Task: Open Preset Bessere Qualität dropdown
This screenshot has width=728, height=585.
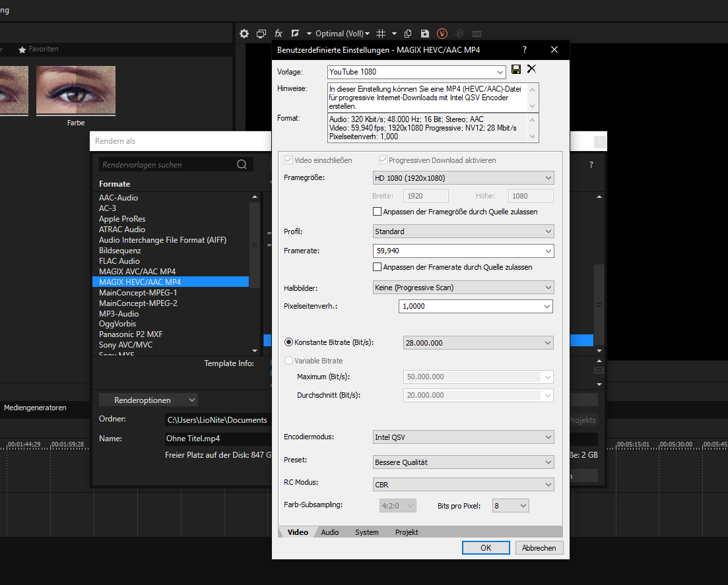Action: click(x=463, y=462)
